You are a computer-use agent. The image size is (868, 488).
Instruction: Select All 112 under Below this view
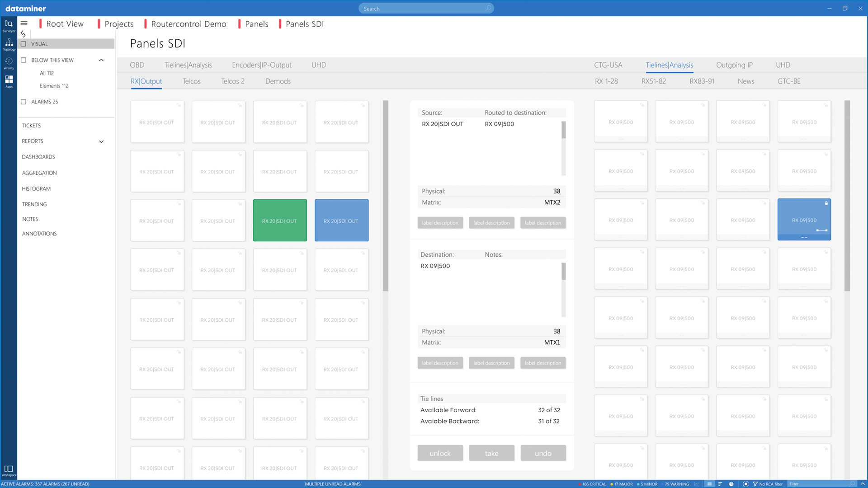47,73
